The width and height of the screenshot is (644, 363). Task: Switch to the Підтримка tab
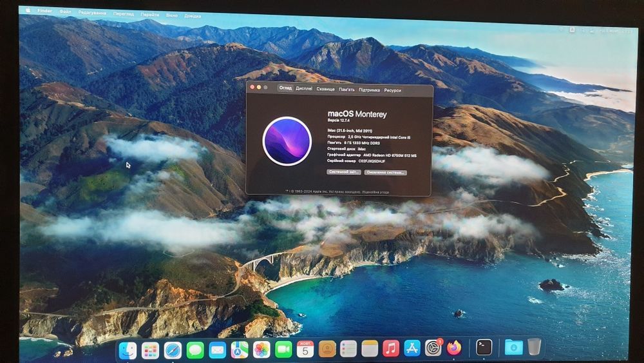coord(369,90)
